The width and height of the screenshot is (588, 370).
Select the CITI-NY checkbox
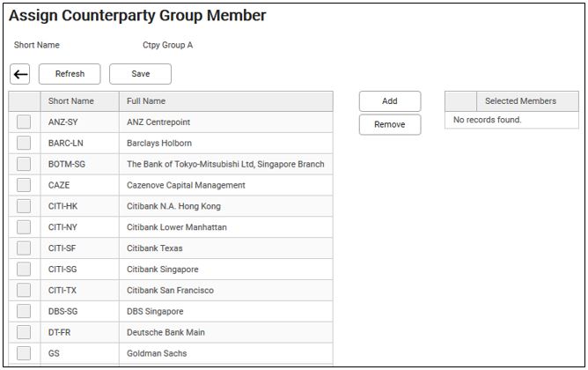[24, 227]
